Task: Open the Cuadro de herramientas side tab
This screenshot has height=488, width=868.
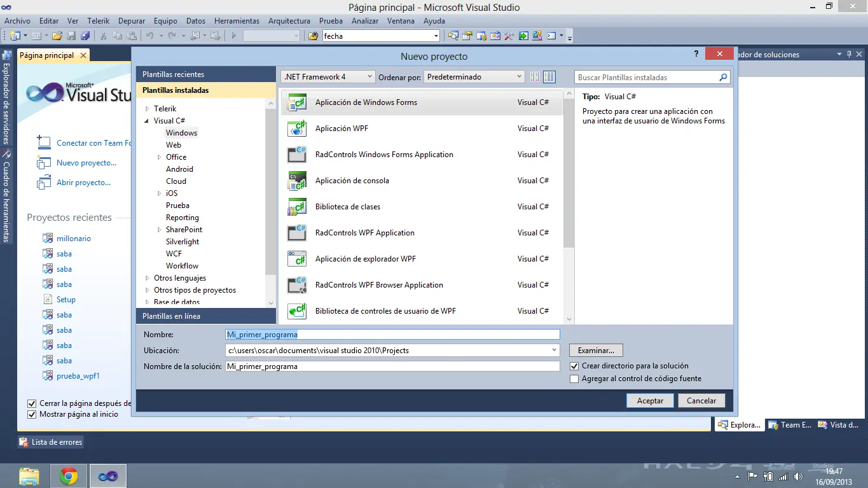Action: pos(6,196)
